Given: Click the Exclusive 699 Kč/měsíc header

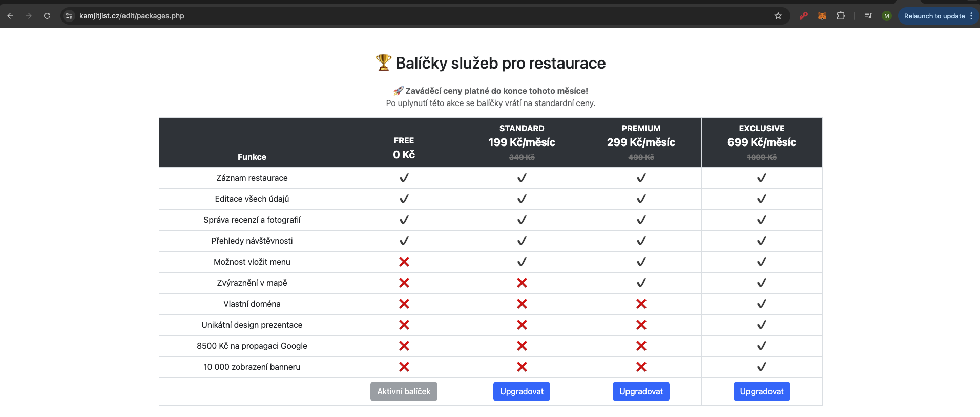Looking at the screenshot, I should click(762, 142).
